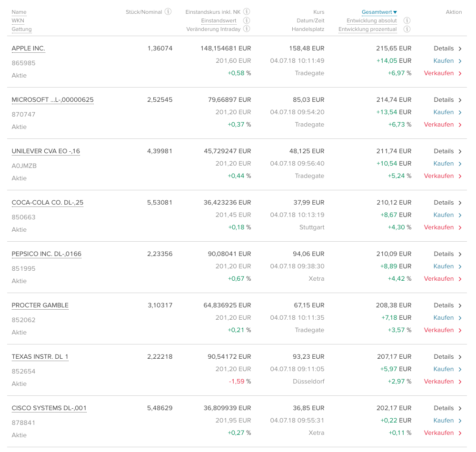Click Kaufen in the Microsoft row
The width and height of the screenshot is (476, 452).
pyautogui.click(x=448, y=112)
